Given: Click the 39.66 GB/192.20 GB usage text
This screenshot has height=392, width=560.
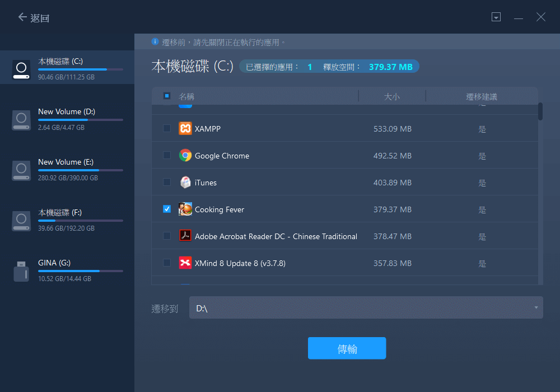Looking at the screenshot, I should pos(67,228).
